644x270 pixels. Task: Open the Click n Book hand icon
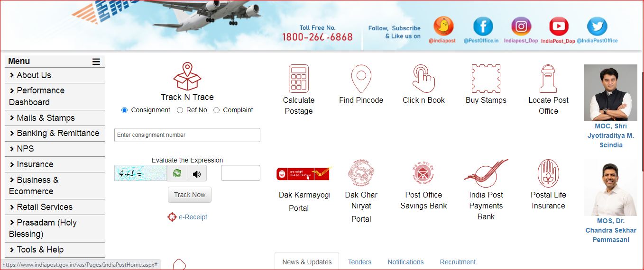pos(423,79)
